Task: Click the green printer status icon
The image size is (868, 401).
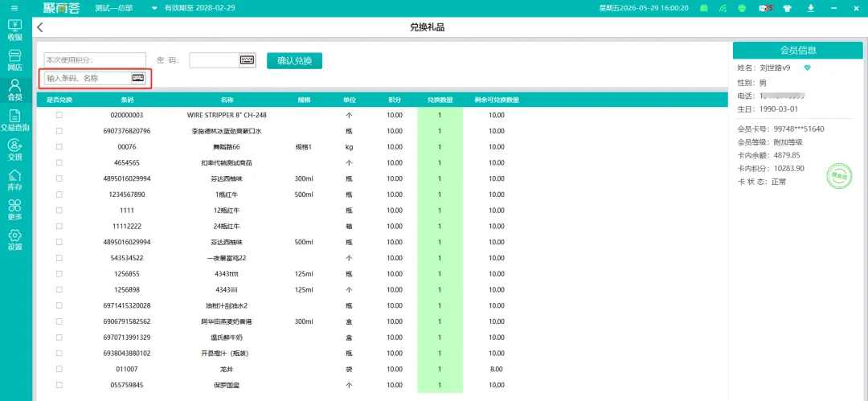Action: click(x=742, y=8)
